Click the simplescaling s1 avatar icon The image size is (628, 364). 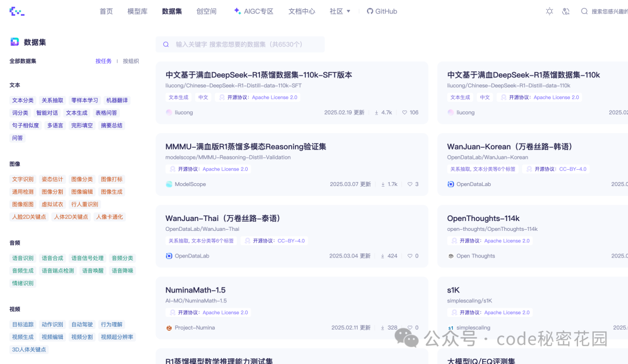[x=451, y=327]
